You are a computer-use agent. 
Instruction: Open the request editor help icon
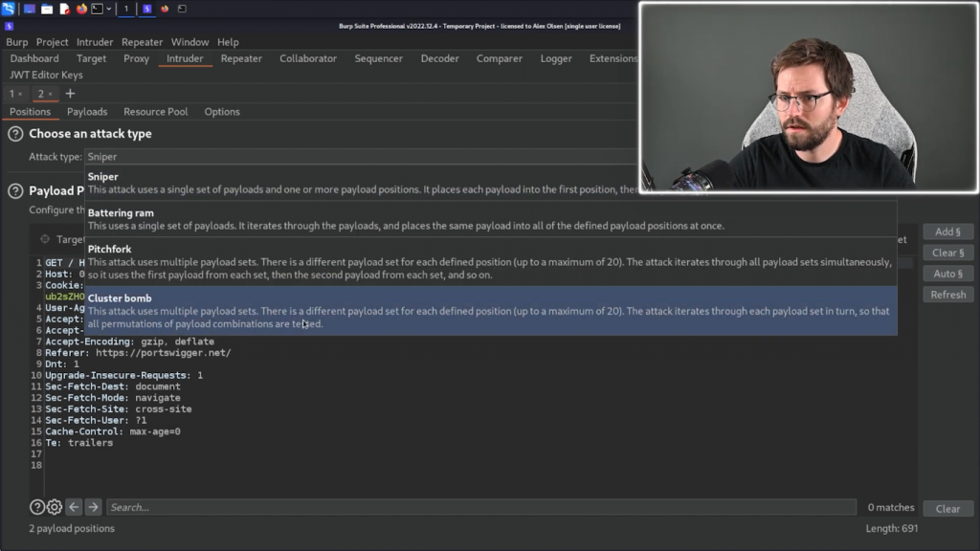pos(37,507)
